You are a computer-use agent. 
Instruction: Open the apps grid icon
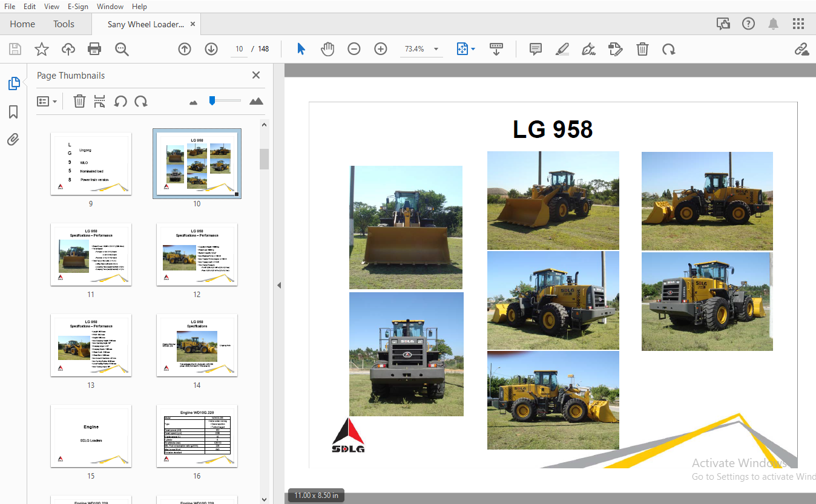(x=798, y=24)
